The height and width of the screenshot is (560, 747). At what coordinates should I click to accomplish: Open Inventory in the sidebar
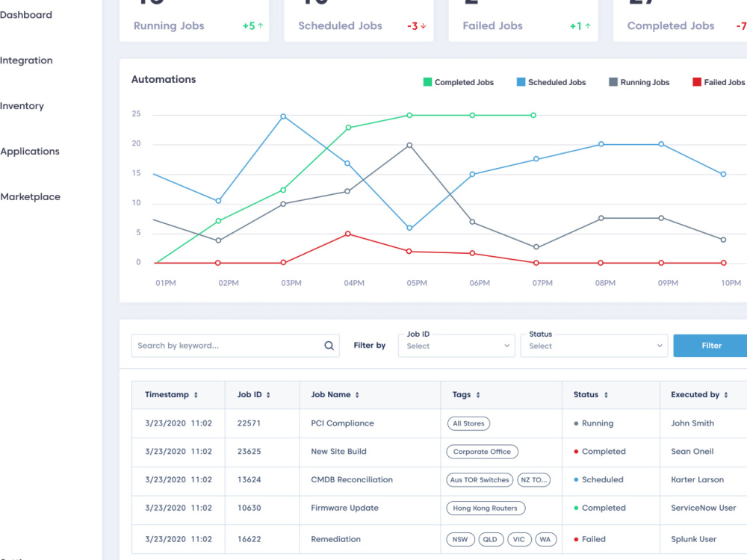coord(22,106)
